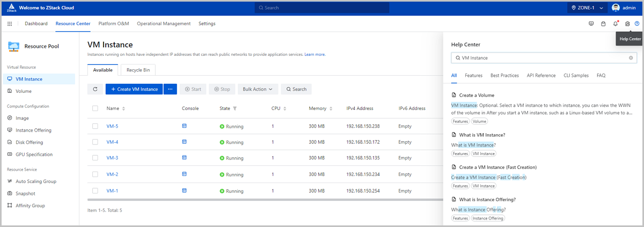Open the ZONE-1 zone selector
644x227 pixels.
click(587, 8)
